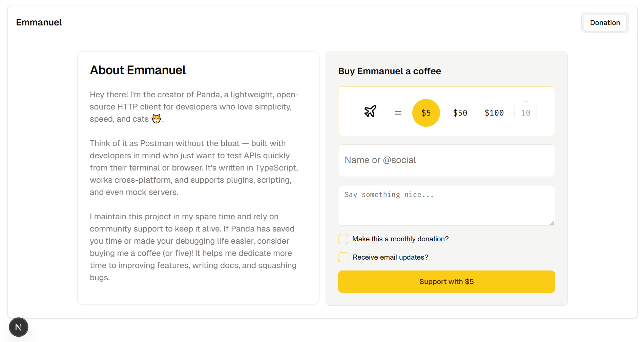Click the equals sign beside the airplane

[x=398, y=113]
